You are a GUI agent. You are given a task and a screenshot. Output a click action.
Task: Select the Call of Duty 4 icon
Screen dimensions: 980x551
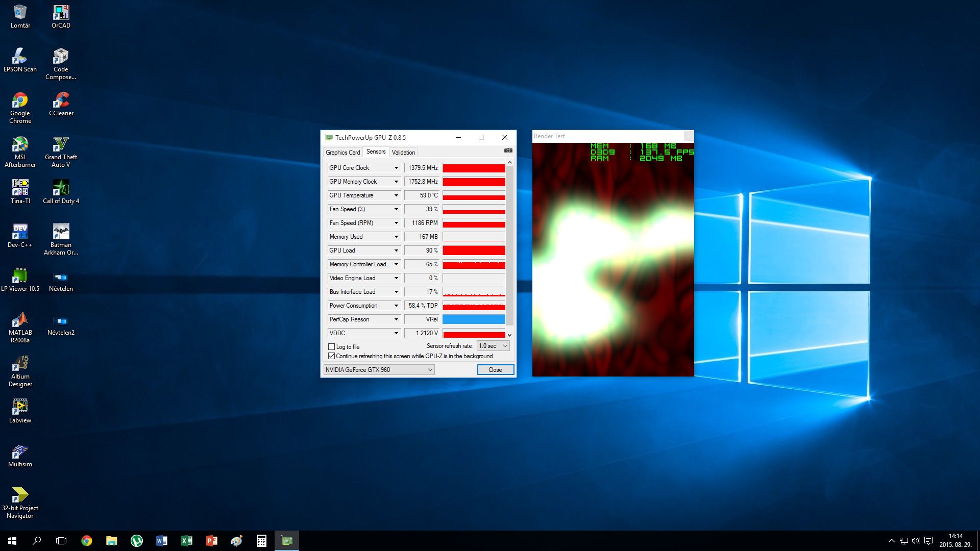click(x=61, y=191)
